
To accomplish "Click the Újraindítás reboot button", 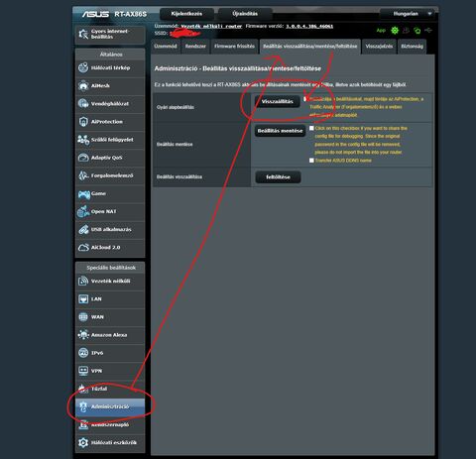I will point(245,14).
